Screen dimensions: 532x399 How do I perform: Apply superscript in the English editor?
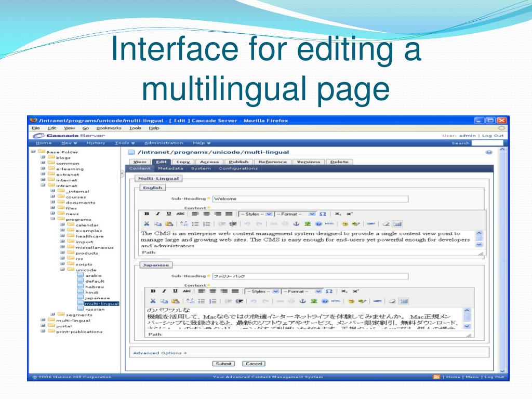(349, 214)
